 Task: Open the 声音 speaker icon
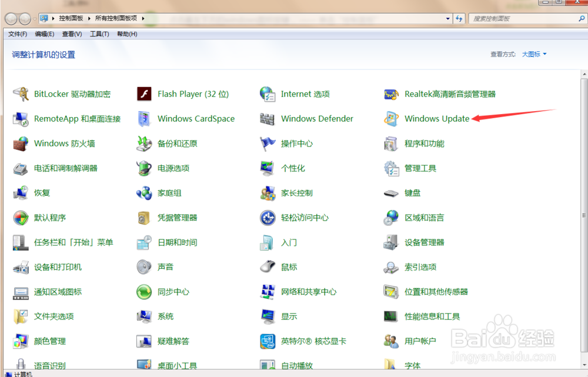point(144,267)
